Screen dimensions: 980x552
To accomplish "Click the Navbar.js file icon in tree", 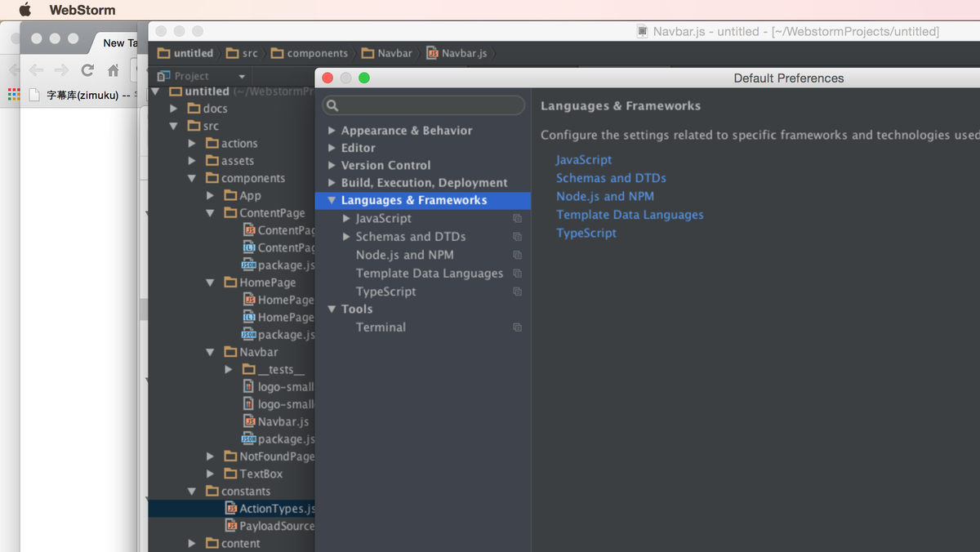I will click(x=249, y=421).
